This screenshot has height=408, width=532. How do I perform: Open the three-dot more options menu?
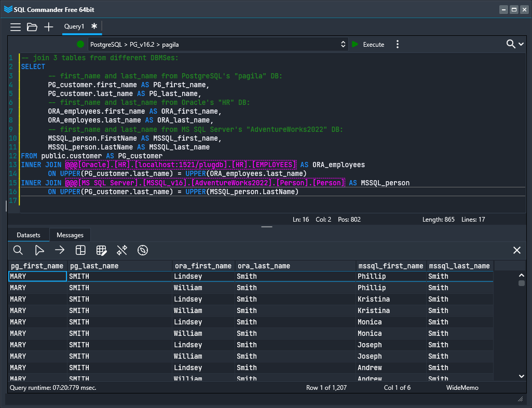point(398,45)
